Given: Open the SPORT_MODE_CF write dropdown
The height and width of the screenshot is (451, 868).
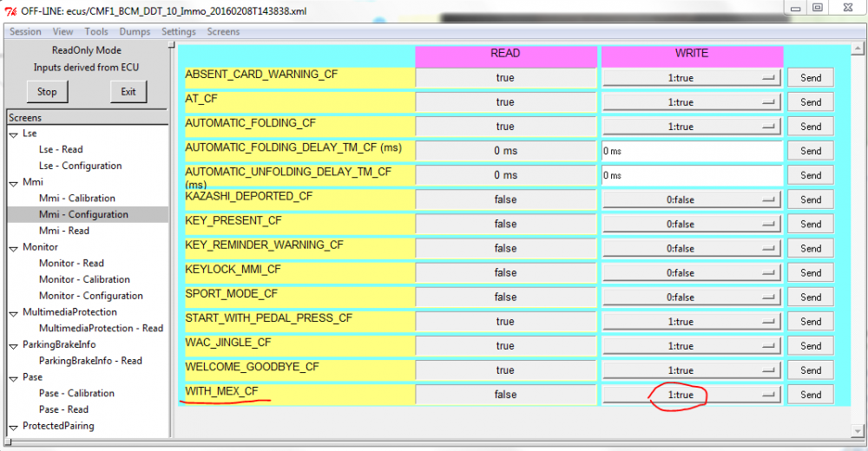Looking at the screenshot, I should [692, 297].
